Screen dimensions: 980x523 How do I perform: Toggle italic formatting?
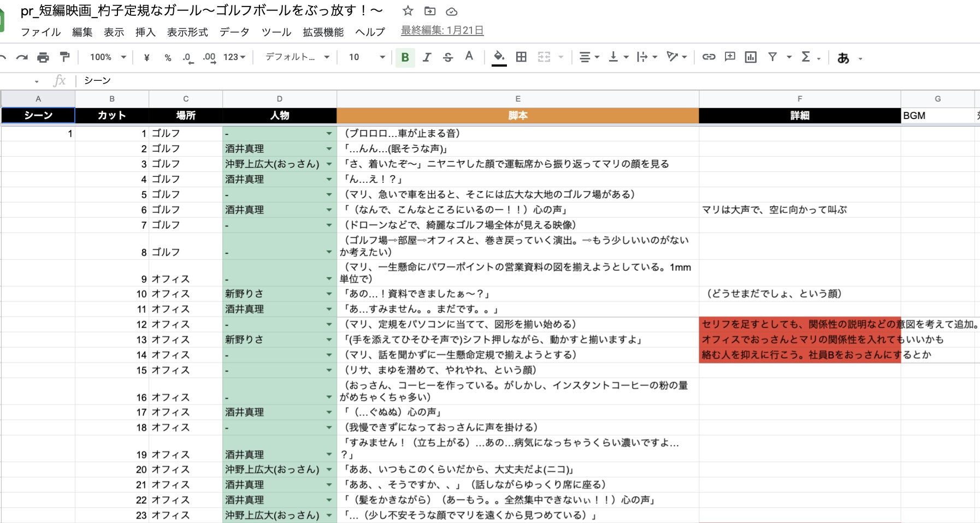[427, 57]
